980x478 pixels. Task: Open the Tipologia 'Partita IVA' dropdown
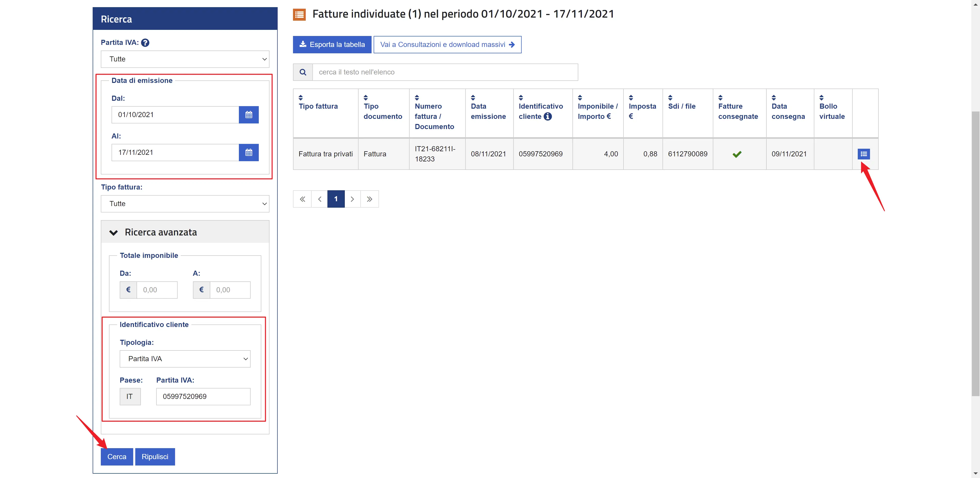click(x=185, y=359)
